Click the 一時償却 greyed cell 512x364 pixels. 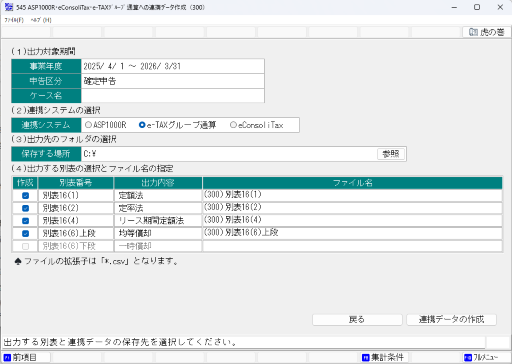tap(158, 246)
